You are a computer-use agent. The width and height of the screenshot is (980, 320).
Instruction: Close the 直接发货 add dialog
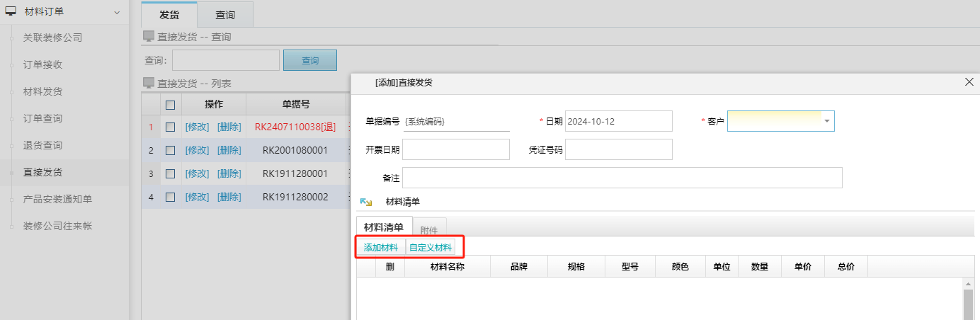pos(969,82)
